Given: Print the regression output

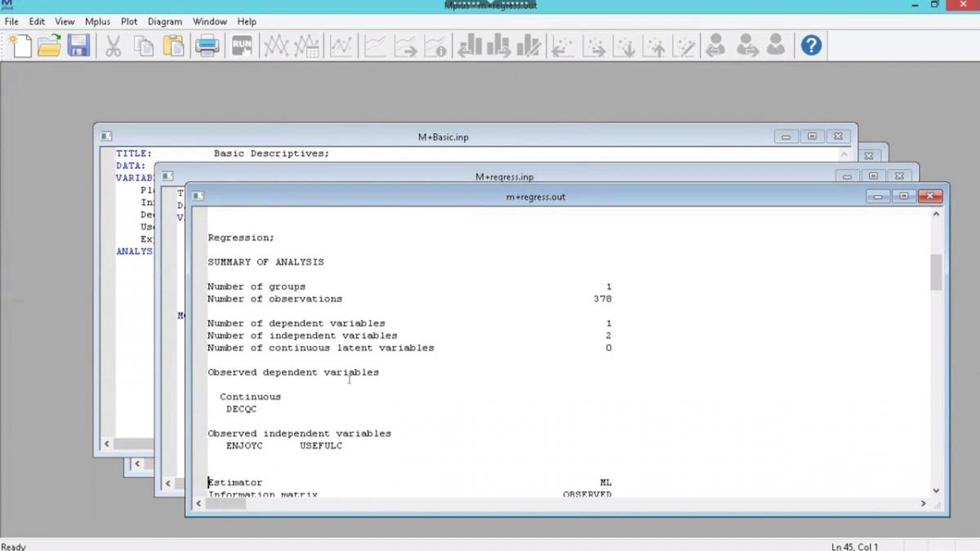Looking at the screenshot, I should tap(207, 46).
